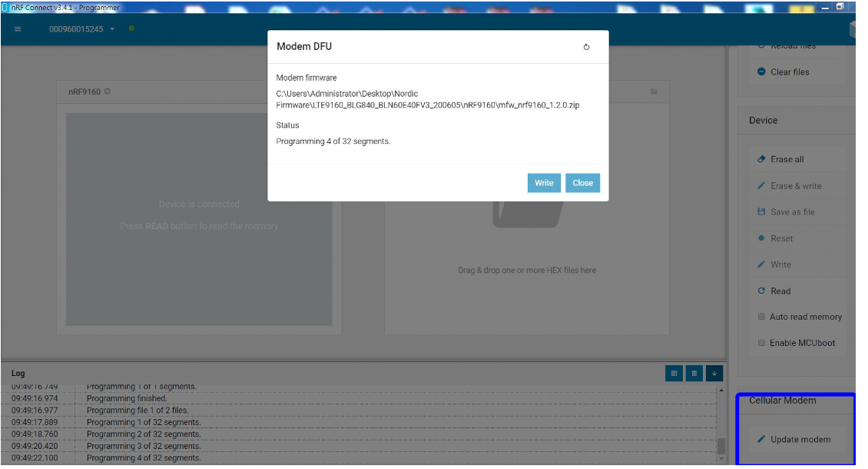Image resolution: width=868 pixels, height=469 pixels.
Task: Close the Modem DFU dialog
Action: (x=582, y=183)
